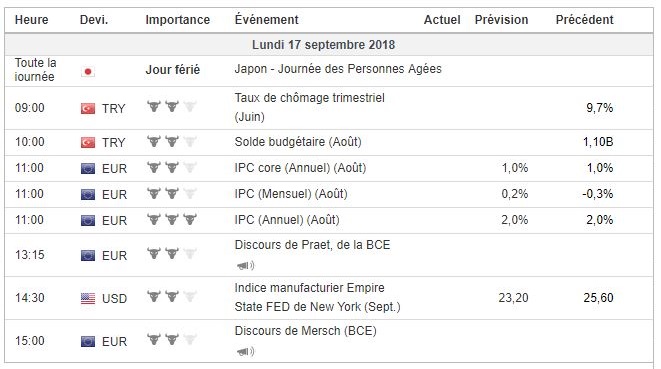Screen dimensions: 661x369
Task: Click Turkish flag in 09:00 row
Action: click(x=88, y=109)
